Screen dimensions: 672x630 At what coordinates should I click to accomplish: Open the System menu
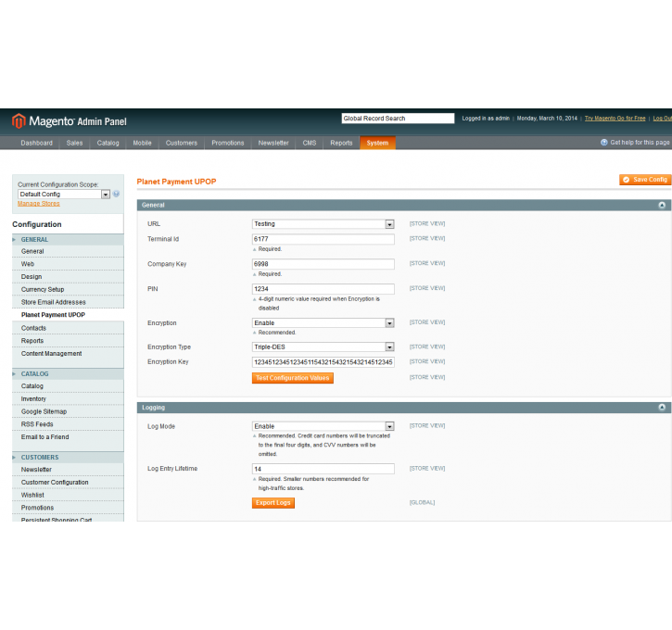point(377,143)
